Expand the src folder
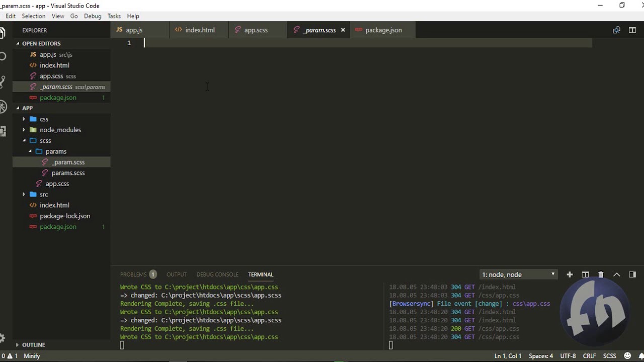The width and height of the screenshot is (644, 362). pyautogui.click(x=61, y=195)
